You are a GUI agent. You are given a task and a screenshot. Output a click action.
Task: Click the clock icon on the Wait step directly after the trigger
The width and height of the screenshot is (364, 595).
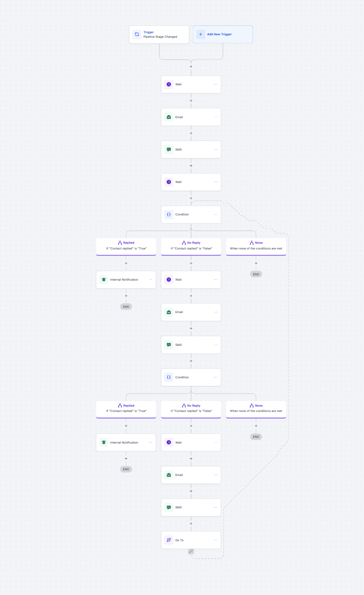169,85
